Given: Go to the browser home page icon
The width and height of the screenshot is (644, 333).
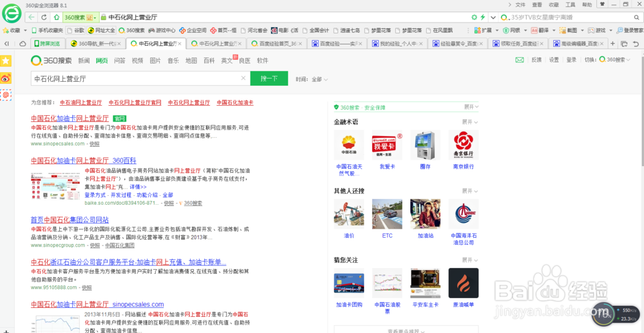Looking at the screenshot, I should pyautogui.click(x=57, y=17).
